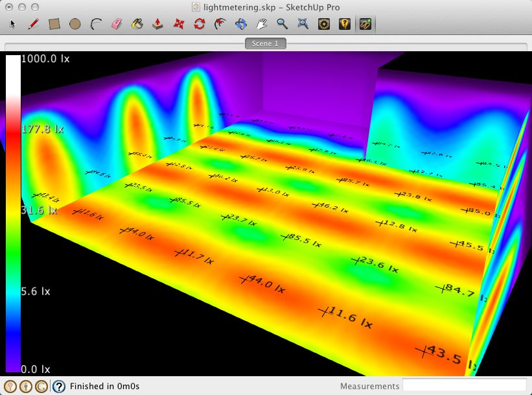
Task: Click the geo-location status bar icon
Action: point(10,386)
